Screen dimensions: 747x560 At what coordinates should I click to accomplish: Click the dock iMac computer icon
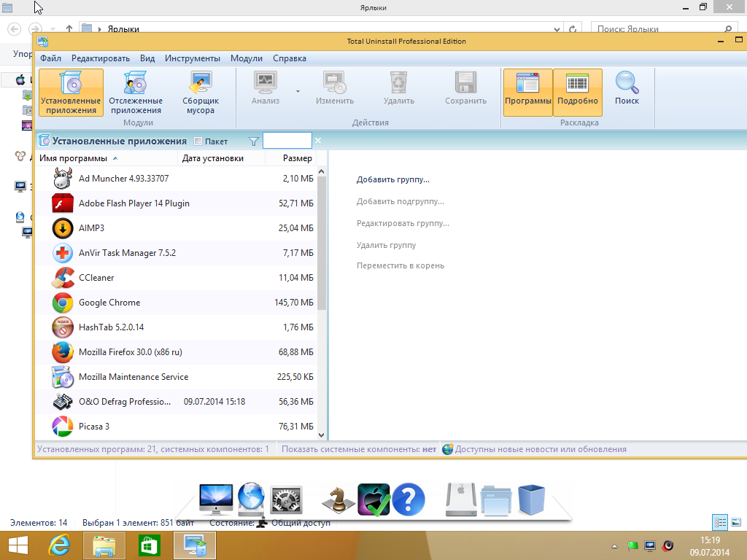pyautogui.click(x=216, y=499)
